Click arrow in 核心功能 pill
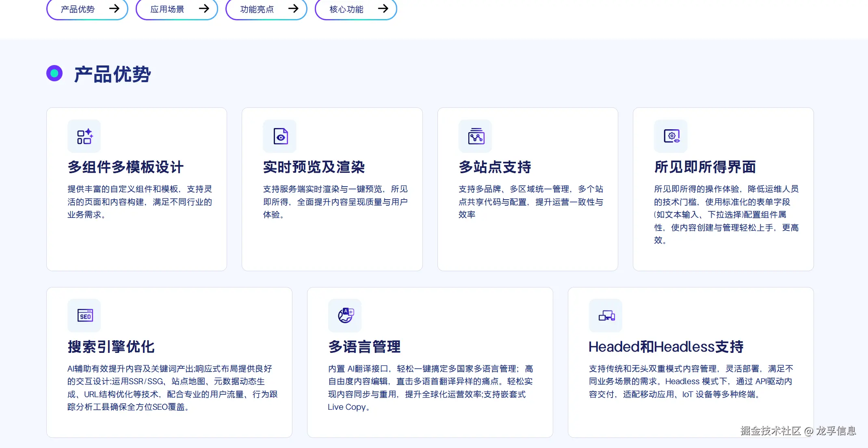This screenshot has height=448, width=868. coord(383,9)
